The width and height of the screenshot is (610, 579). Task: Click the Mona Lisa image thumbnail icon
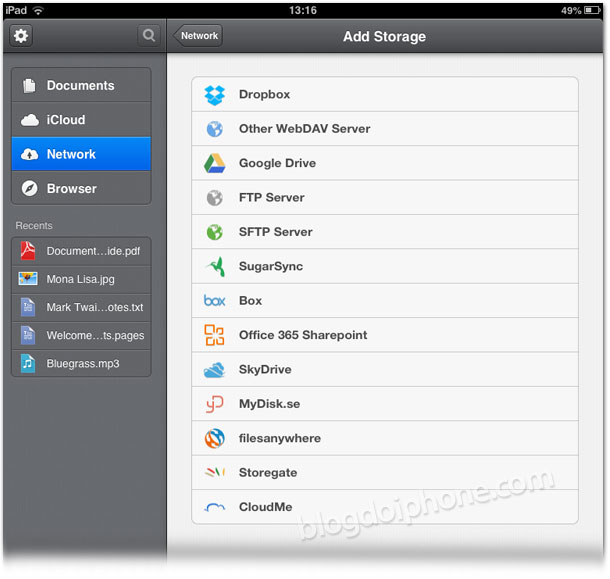click(x=28, y=279)
